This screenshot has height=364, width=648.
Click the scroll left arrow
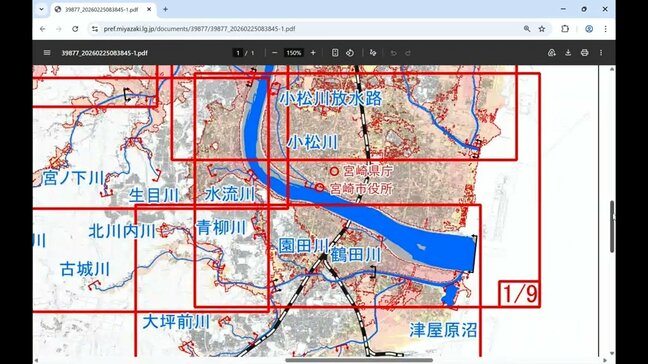36,360
